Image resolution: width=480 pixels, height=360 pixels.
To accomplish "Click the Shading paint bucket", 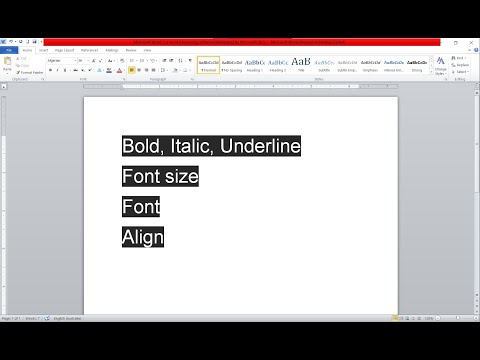I will (175, 70).
